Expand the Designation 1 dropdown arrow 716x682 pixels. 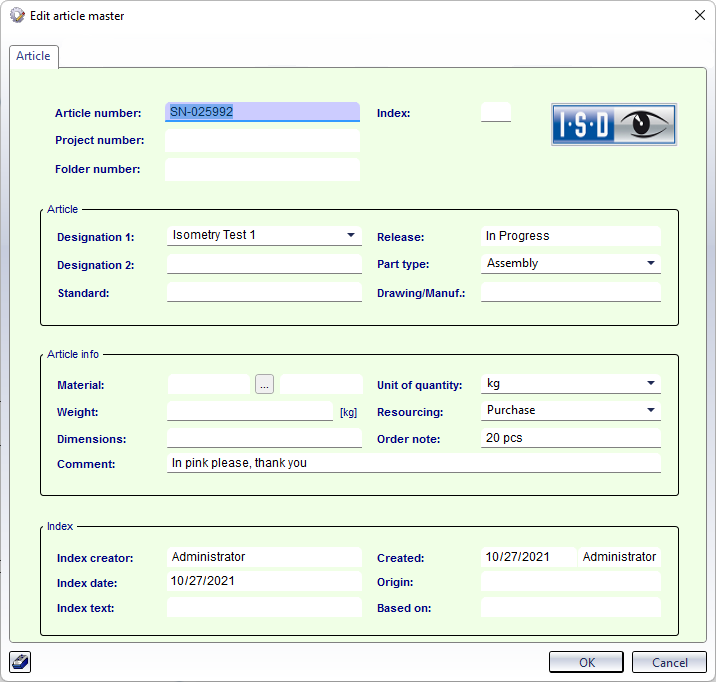(x=351, y=235)
